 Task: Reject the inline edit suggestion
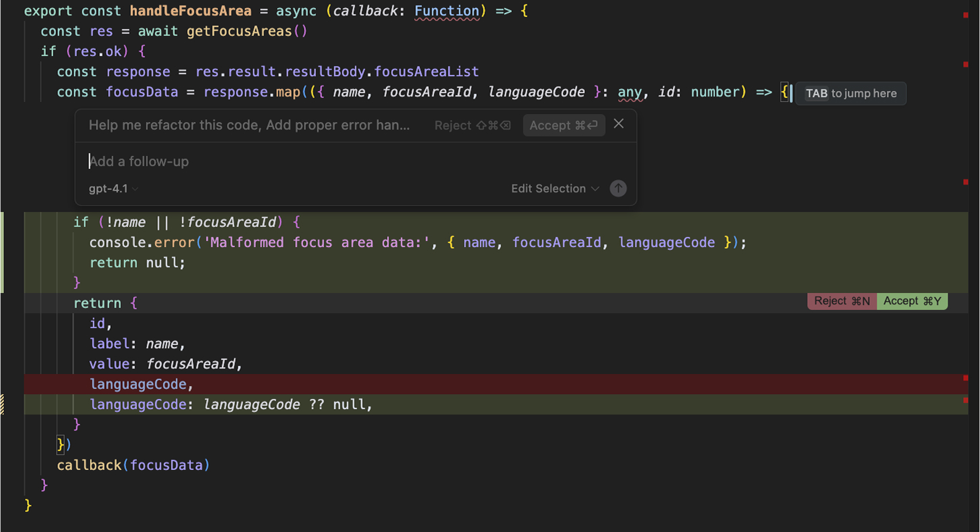(473, 126)
